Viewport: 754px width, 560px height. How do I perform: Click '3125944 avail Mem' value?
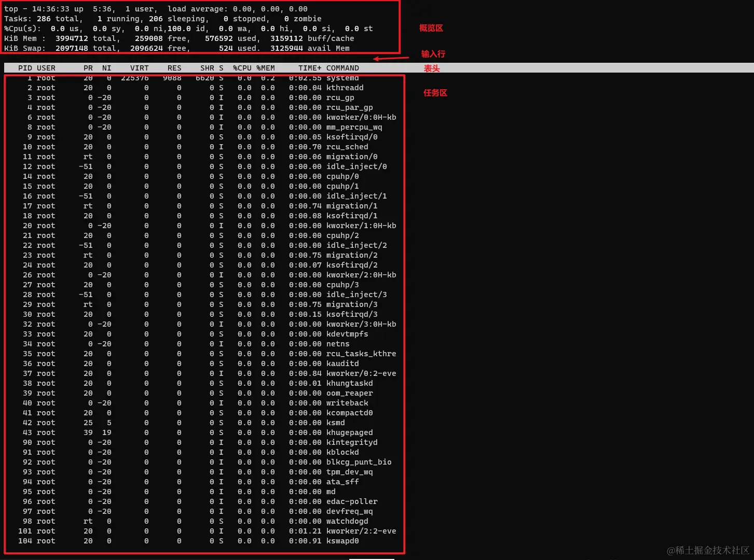(x=310, y=48)
